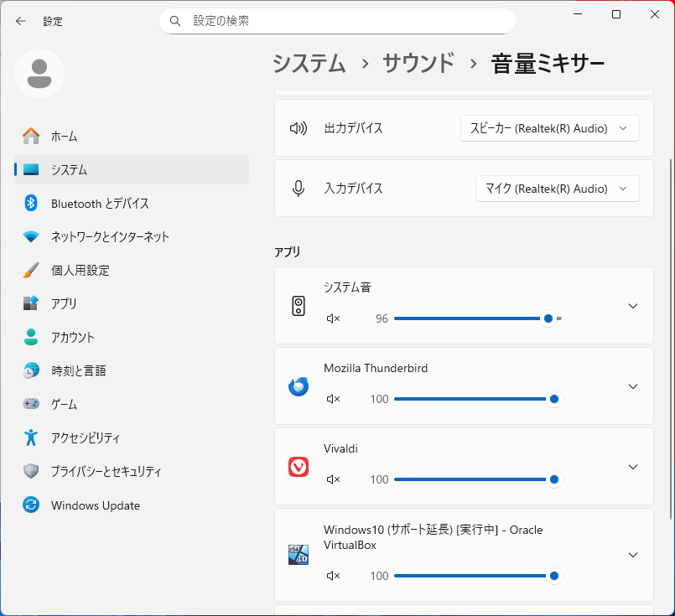Mute Vivaldi audio
This screenshot has height=616, width=675.
click(x=333, y=479)
